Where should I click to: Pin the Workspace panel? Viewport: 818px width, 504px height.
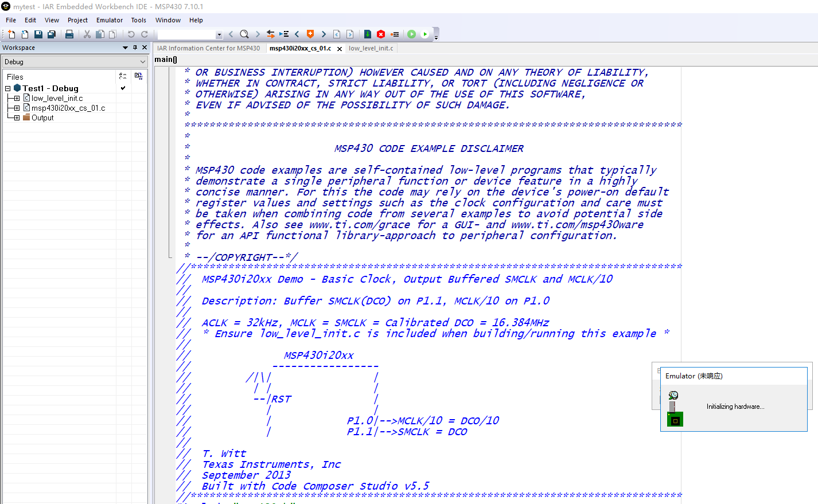coord(135,48)
